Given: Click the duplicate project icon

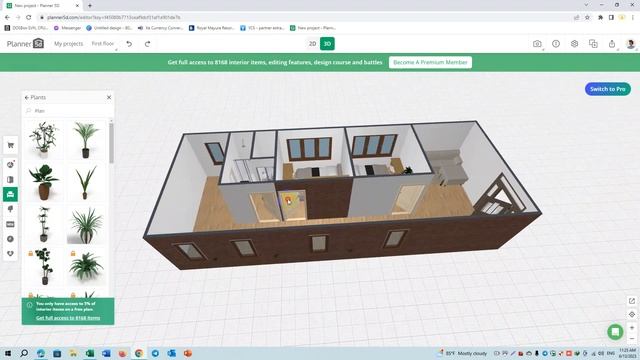Looking at the screenshot, I should [593, 44].
